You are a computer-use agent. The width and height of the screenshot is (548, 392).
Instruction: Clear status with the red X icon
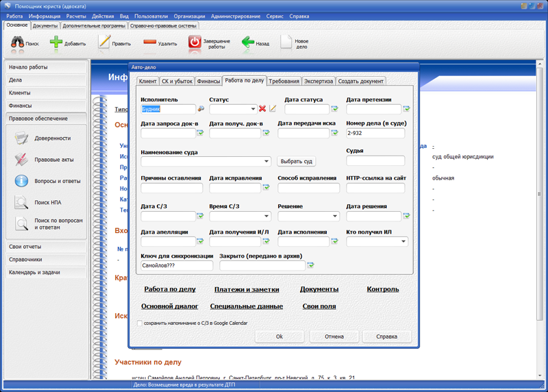(x=262, y=108)
